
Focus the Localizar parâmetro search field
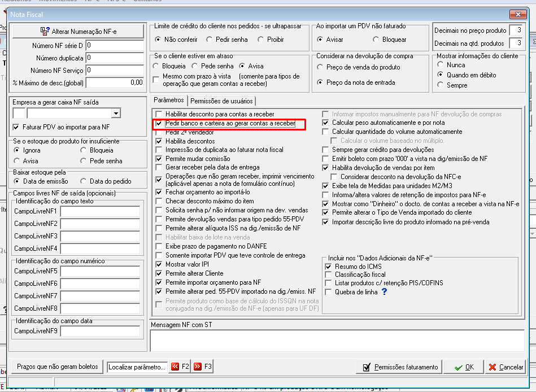coord(137,367)
